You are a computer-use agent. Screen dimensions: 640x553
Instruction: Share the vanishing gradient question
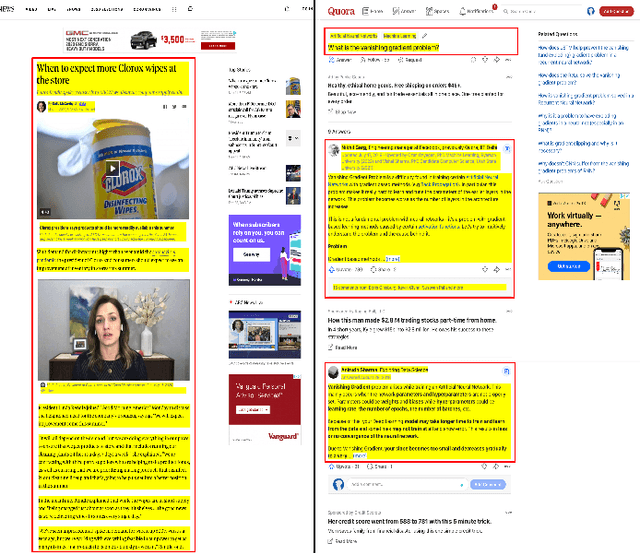tap(497, 60)
